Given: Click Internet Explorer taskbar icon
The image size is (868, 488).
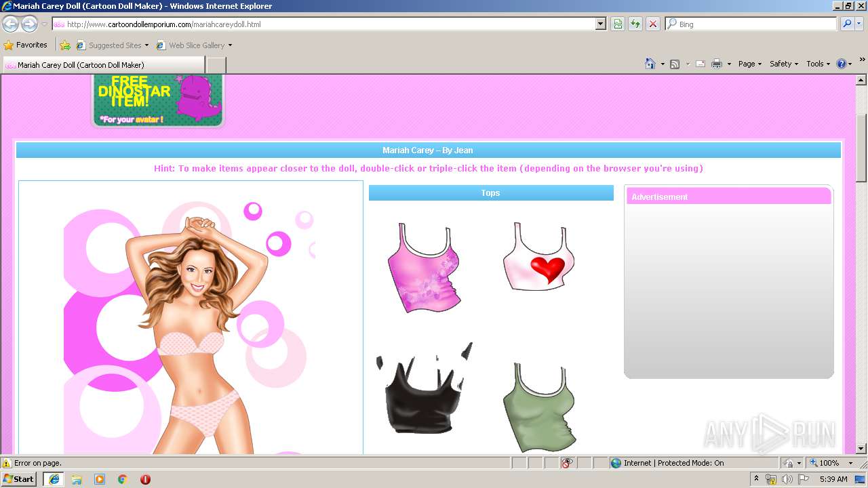Looking at the screenshot, I should click(x=54, y=479).
